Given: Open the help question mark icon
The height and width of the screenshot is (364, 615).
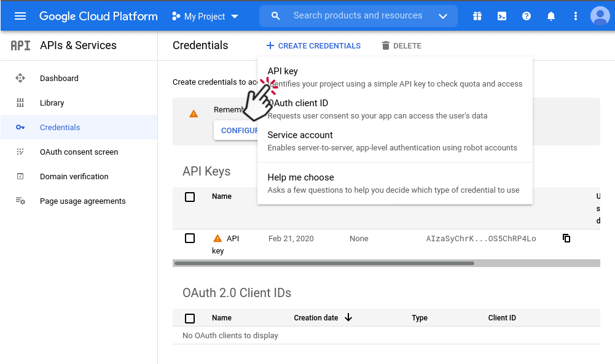Looking at the screenshot, I should [x=527, y=16].
